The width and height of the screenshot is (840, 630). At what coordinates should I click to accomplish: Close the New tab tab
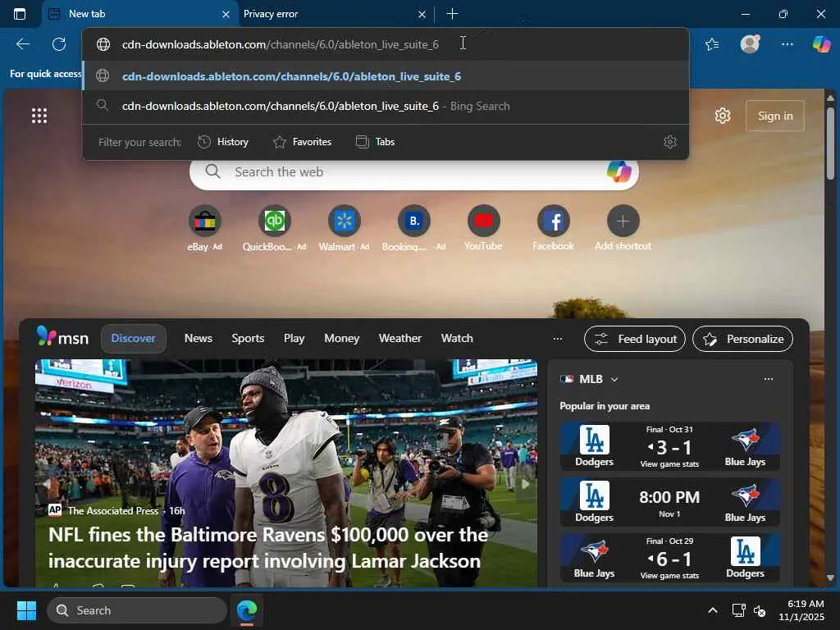226,15
